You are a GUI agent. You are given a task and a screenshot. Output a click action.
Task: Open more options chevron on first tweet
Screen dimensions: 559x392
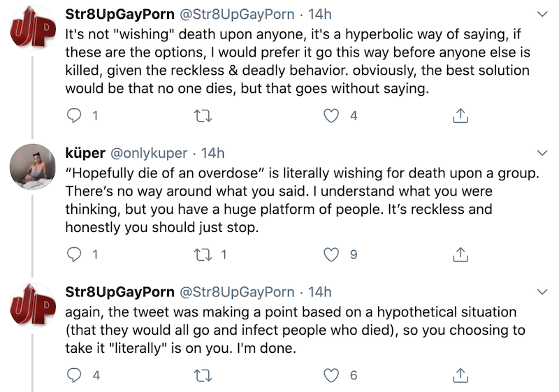(543, 15)
